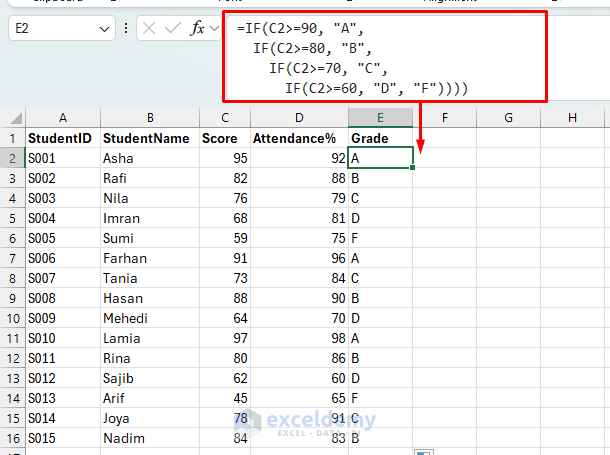Select row 16 header
Viewport: 610px width, 455px height.
point(12,438)
